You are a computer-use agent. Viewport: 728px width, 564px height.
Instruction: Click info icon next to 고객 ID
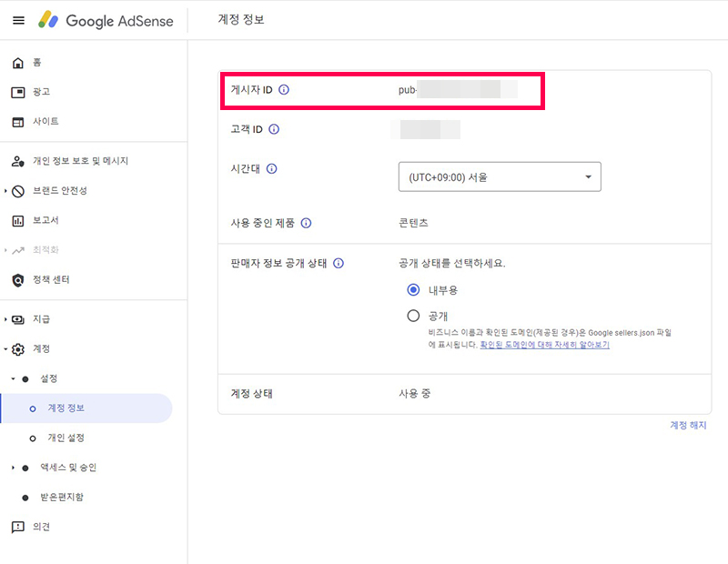pyautogui.click(x=274, y=129)
